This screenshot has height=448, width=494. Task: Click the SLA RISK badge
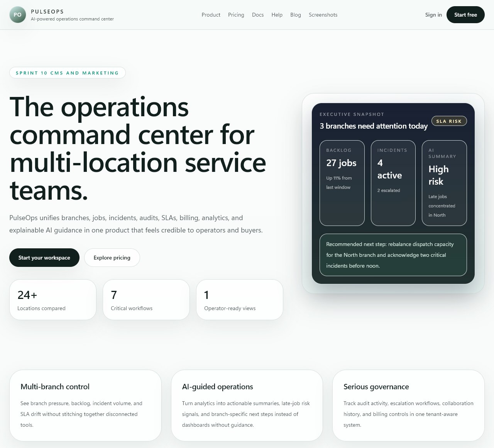(449, 121)
